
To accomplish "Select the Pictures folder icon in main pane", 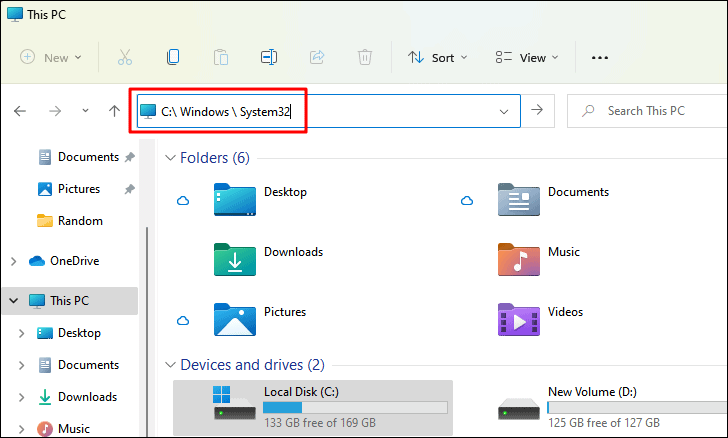I will (x=234, y=320).
